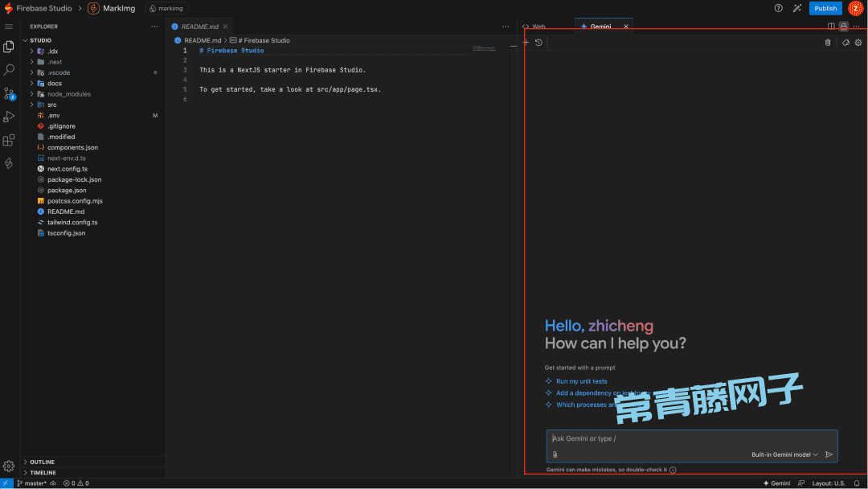Open the Explorer view in activity bar
The width and height of the screenshot is (868, 489).
tap(8, 47)
